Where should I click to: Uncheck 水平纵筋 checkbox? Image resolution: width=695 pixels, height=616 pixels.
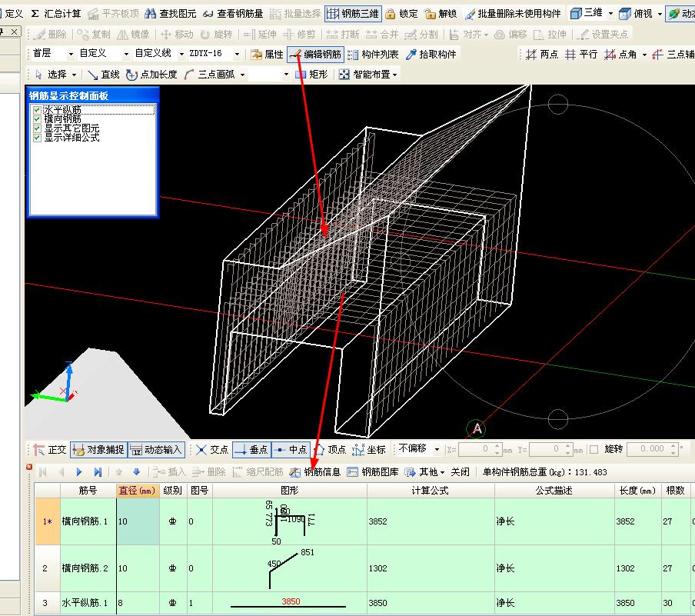(x=37, y=110)
